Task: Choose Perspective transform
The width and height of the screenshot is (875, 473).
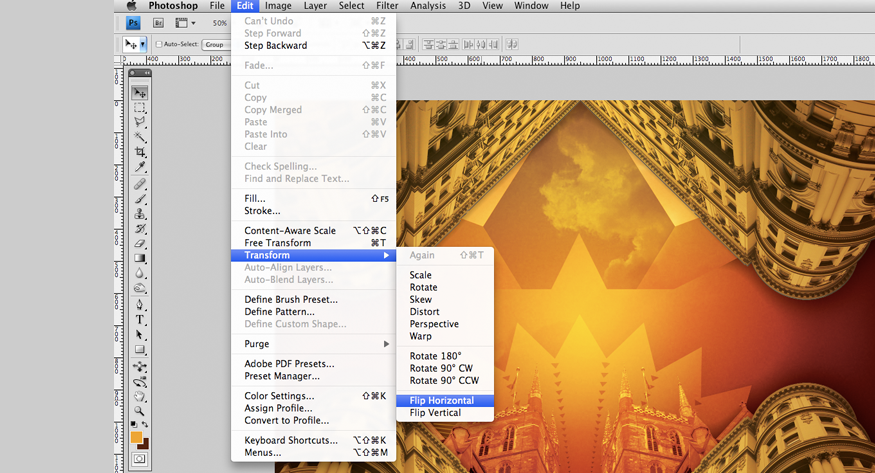Action: click(x=445, y=324)
